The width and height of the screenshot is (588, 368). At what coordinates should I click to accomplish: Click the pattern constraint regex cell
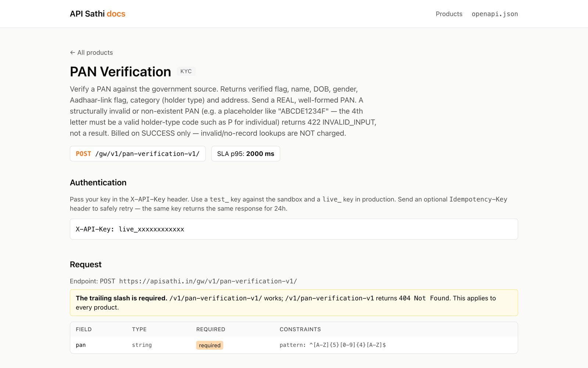[333, 345]
